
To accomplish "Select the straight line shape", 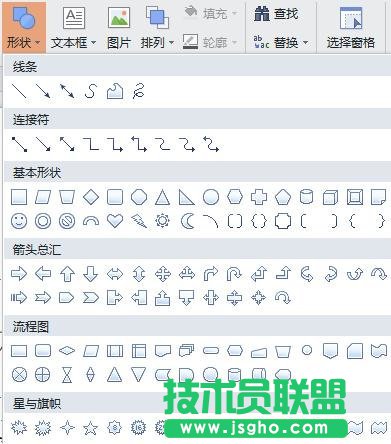I will (x=19, y=91).
